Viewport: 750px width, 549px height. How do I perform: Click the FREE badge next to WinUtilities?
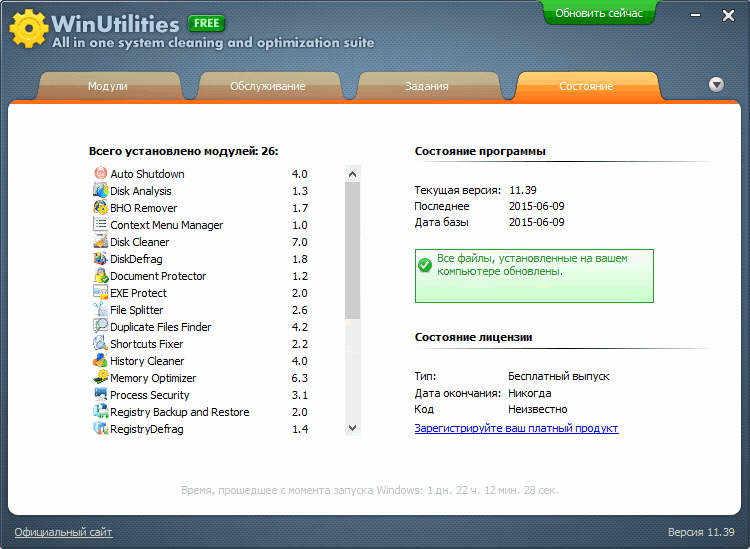[x=207, y=23]
